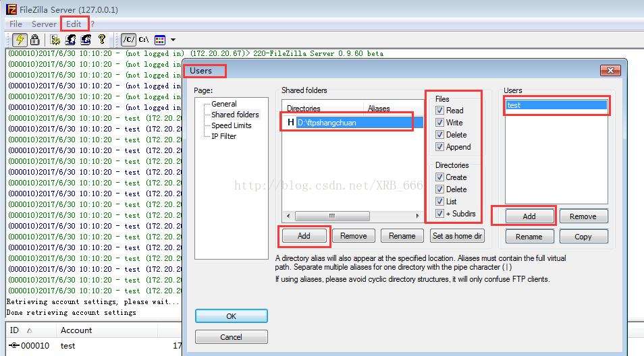Open server settings gear icon in toolbar
644x356 pixels.
55,40
